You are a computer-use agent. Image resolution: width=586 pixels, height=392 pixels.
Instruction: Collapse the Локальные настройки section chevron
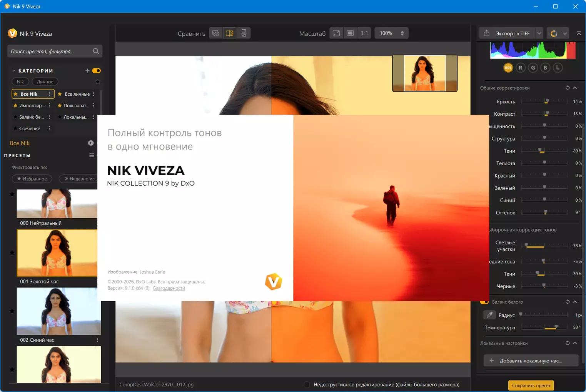click(x=575, y=343)
